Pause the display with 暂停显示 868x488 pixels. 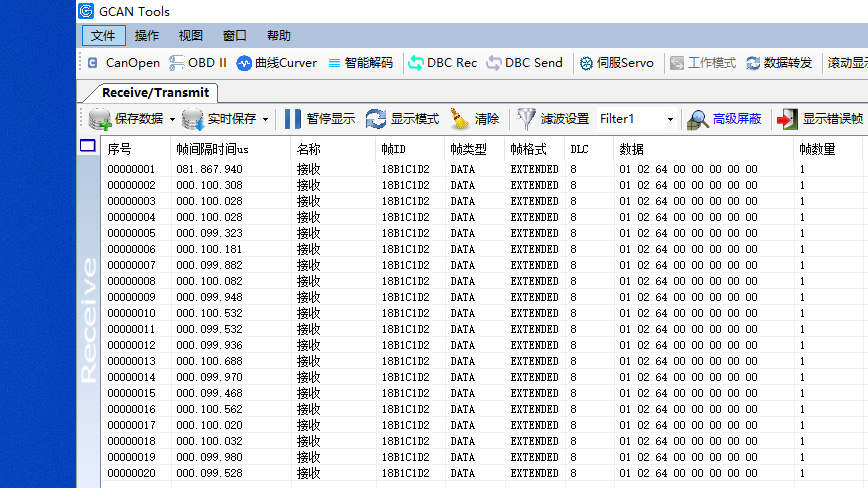(x=319, y=119)
